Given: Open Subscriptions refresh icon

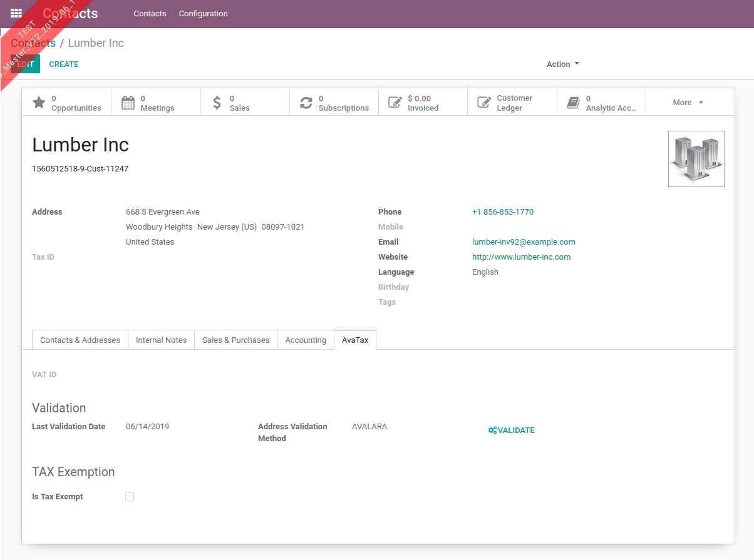Looking at the screenshot, I should [306, 103].
